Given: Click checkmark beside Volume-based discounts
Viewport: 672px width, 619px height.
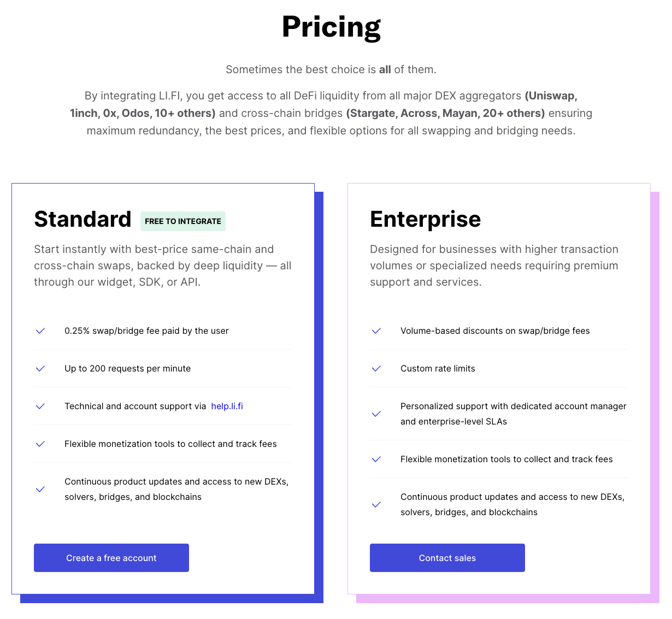Looking at the screenshot, I should [x=376, y=331].
